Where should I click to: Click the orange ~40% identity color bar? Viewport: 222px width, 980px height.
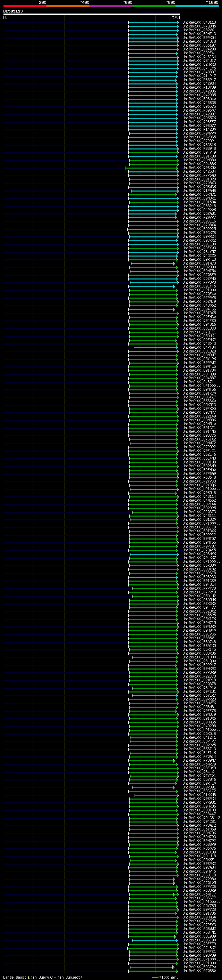68,6
